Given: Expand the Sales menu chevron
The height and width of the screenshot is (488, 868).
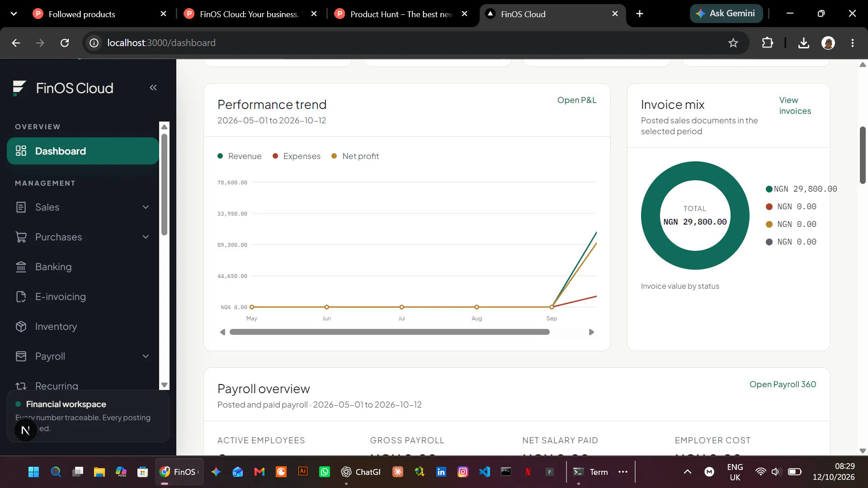Looking at the screenshot, I should pos(146,207).
